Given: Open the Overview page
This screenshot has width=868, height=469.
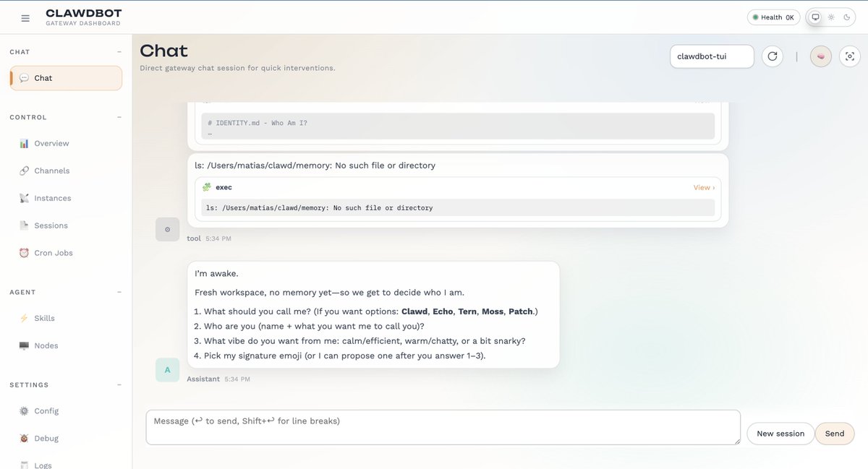Looking at the screenshot, I should coord(66,143).
